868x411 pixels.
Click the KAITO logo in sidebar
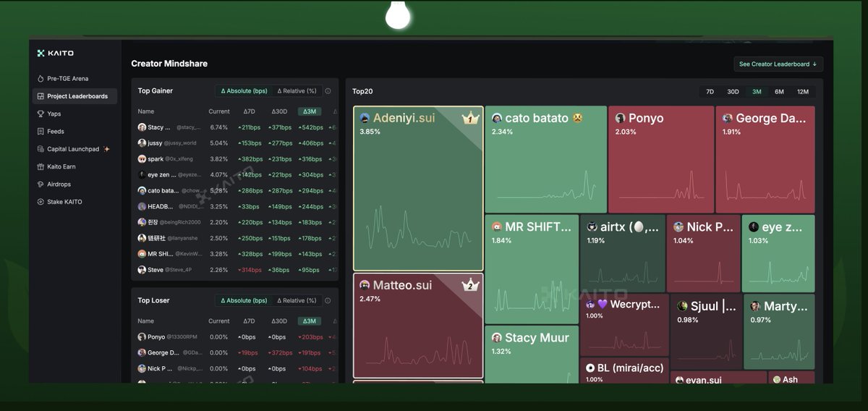click(x=55, y=53)
